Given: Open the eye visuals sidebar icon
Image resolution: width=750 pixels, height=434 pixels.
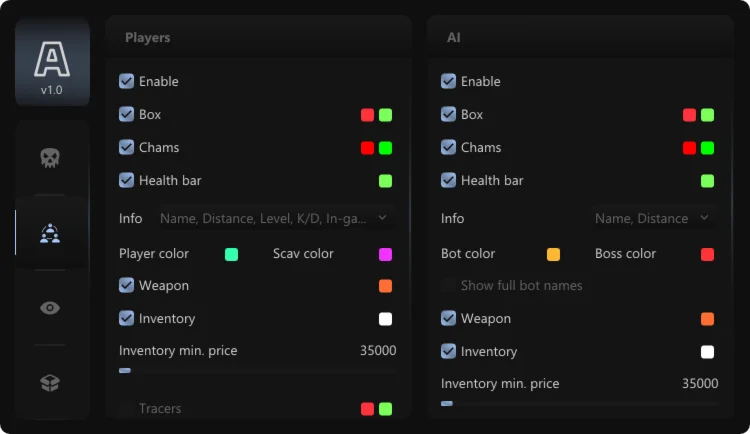Looking at the screenshot, I should click(50, 308).
